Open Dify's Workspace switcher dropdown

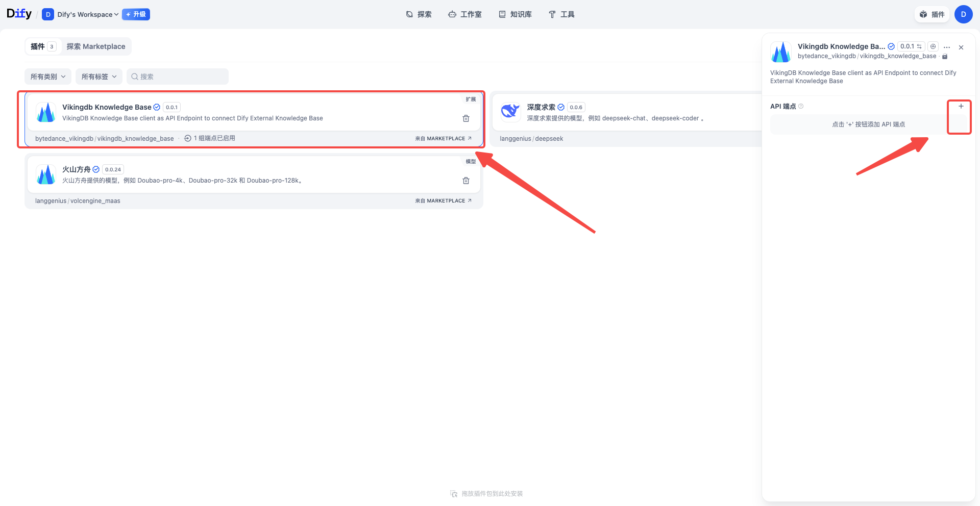(81, 14)
